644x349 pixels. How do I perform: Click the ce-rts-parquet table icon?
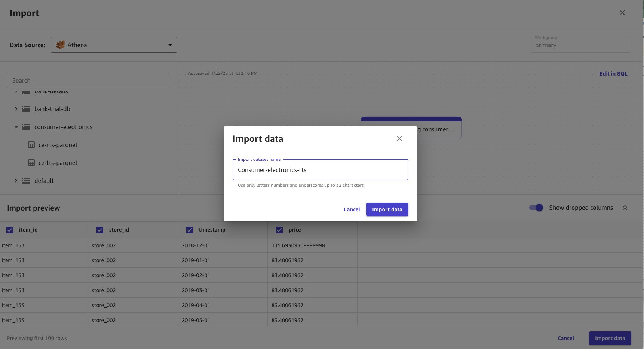[31, 145]
